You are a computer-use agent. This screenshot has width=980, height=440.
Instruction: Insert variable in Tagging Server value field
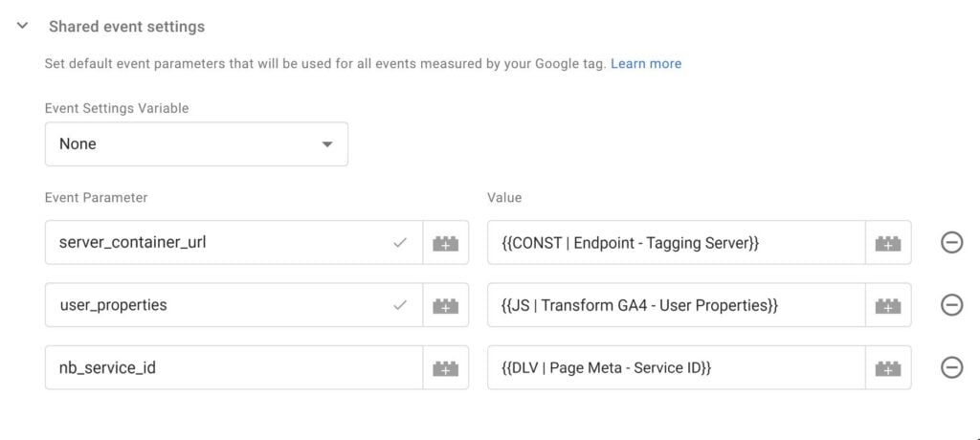coord(888,243)
